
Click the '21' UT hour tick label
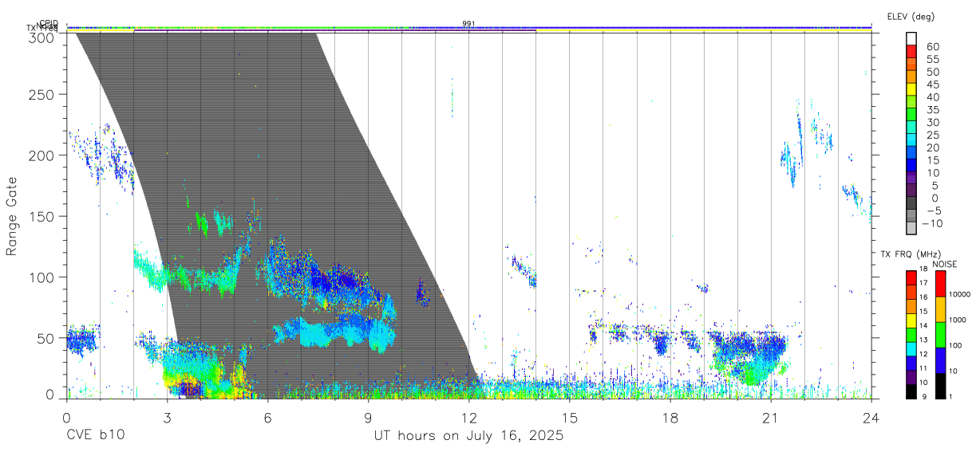(x=771, y=418)
